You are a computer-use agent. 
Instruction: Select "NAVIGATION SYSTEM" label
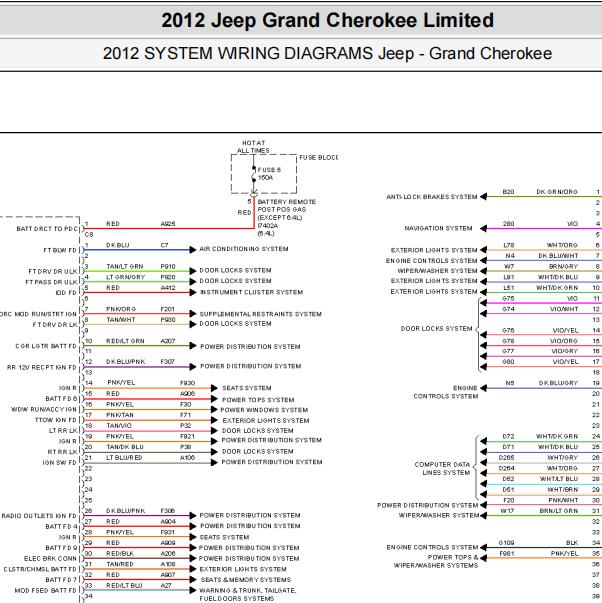[x=438, y=228]
